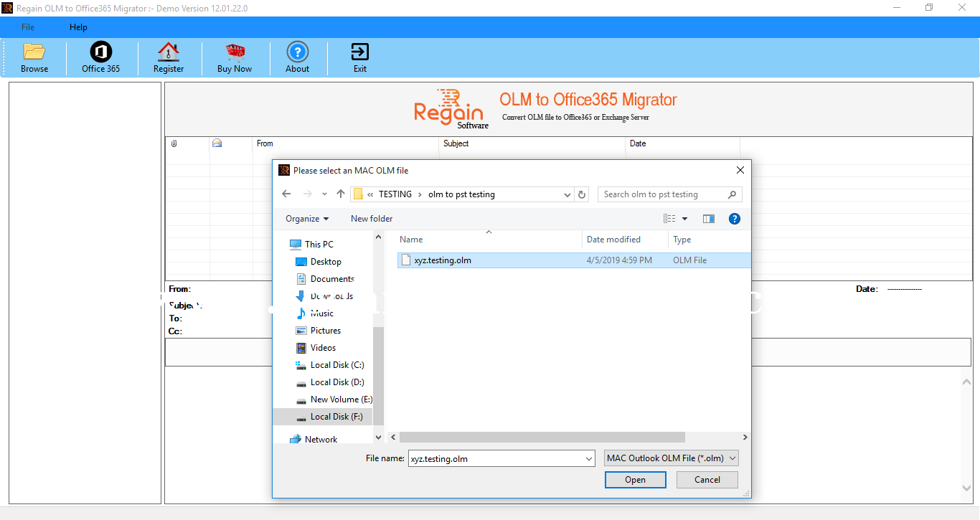Click the Buy Now cart icon
Image resolution: width=980 pixels, height=520 pixels.
tap(235, 52)
